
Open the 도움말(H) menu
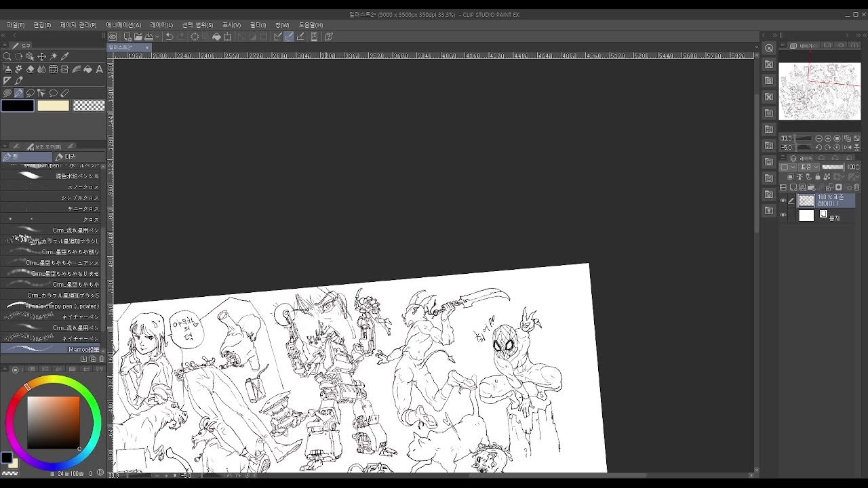coord(311,25)
